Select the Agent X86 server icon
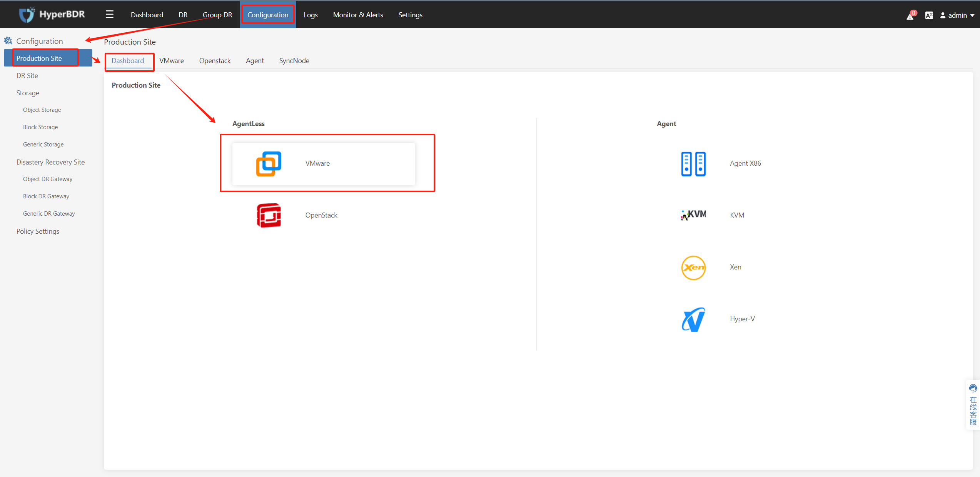Viewport: 980px width, 477px height. [693, 164]
